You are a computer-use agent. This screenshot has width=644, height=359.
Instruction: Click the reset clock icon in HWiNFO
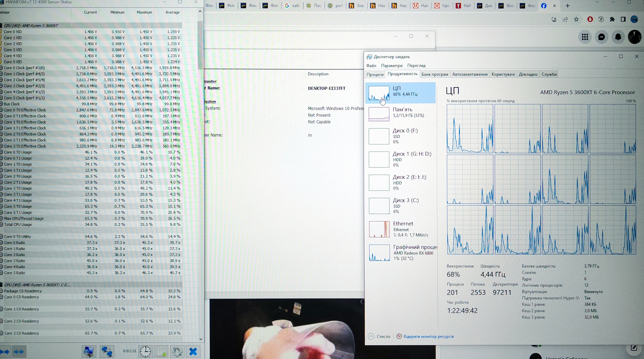click(145, 351)
